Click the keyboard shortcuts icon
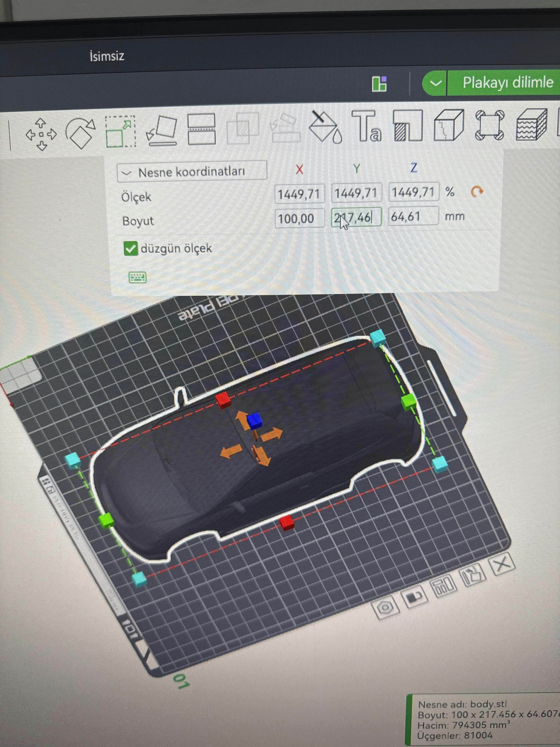Viewport: 560px width, 747px height. pyautogui.click(x=138, y=277)
